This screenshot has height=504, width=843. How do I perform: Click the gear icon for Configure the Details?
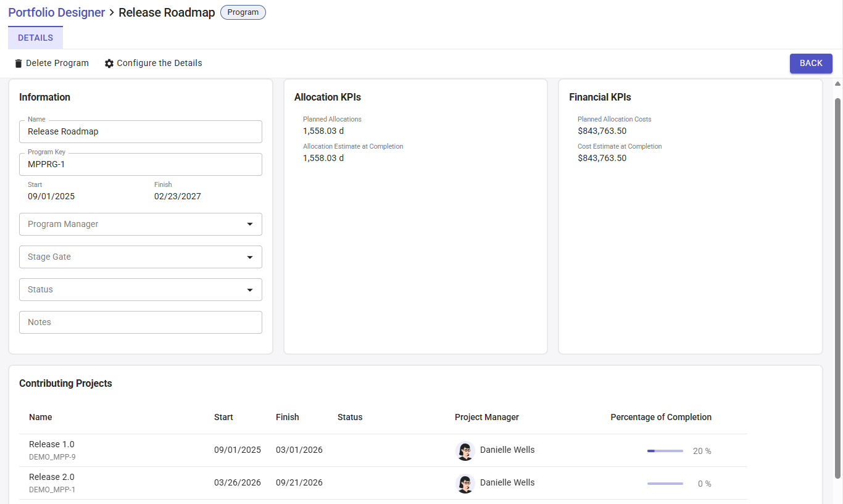pos(109,64)
